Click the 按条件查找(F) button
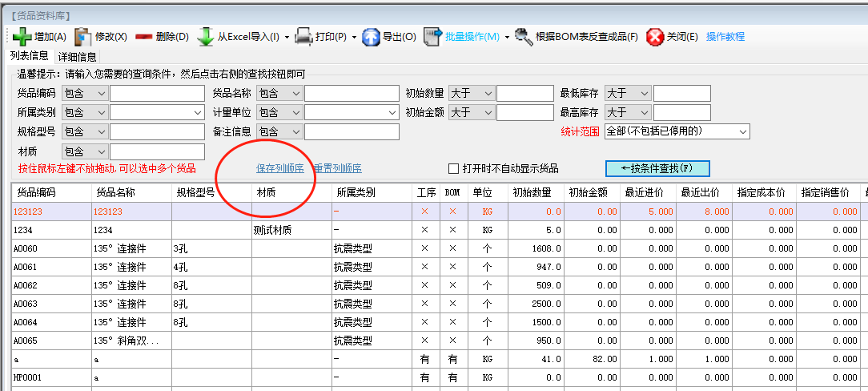Image resolution: width=868 pixels, height=391 pixels. (x=657, y=168)
